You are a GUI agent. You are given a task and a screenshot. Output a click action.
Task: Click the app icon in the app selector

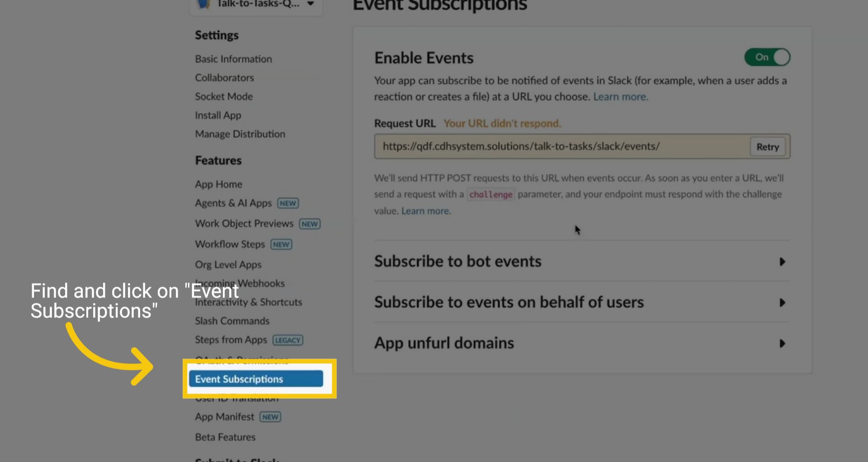[204, 4]
